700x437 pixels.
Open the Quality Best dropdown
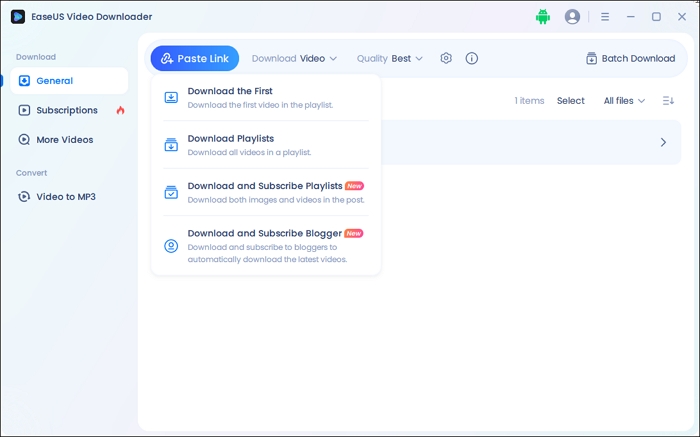pyautogui.click(x=389, y=58)
